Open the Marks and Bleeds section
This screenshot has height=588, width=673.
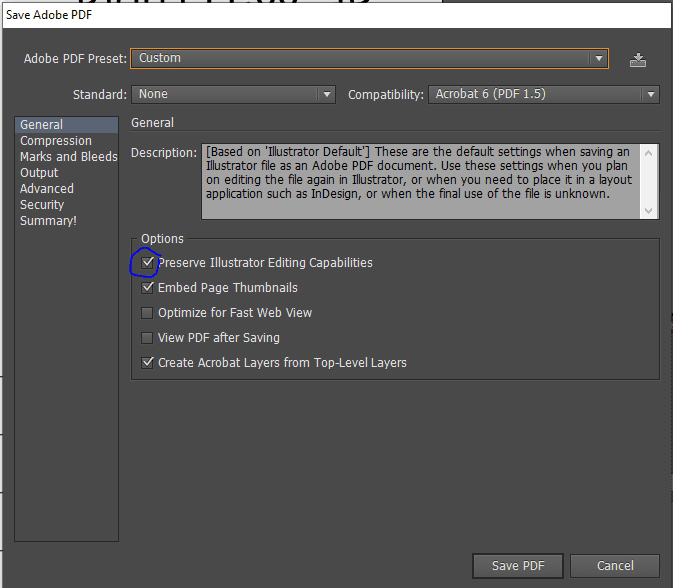[x=66, y=157]
